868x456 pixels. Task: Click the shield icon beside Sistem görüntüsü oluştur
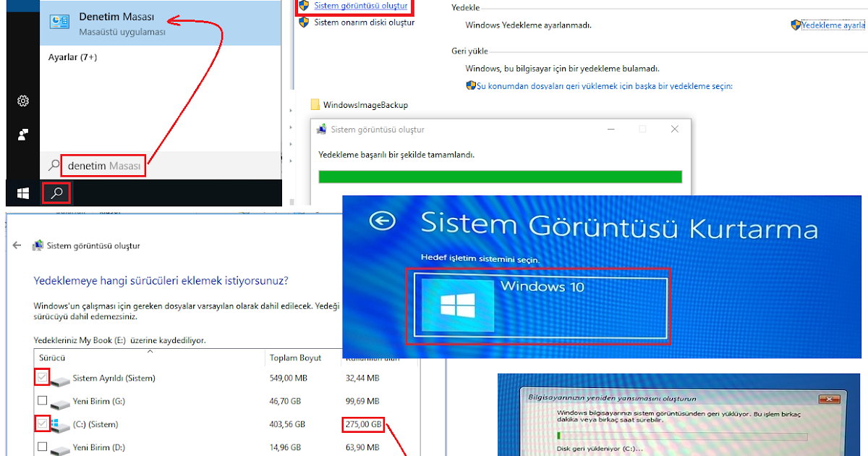(x=304, y=6)
